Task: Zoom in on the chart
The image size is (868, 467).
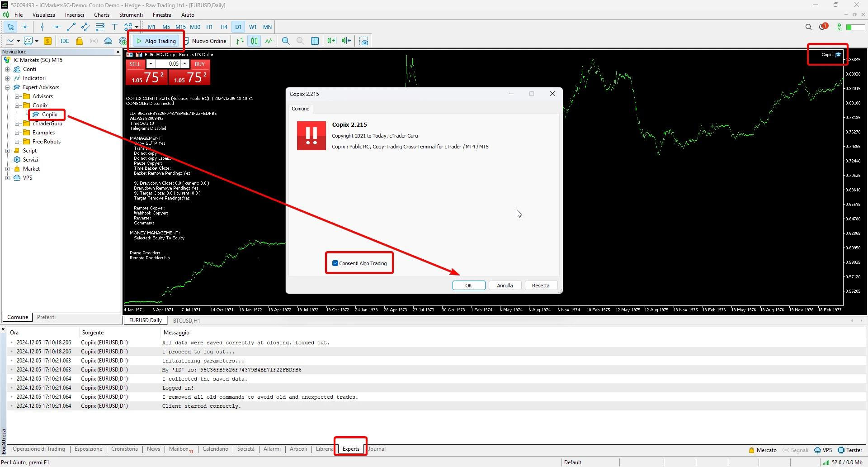Action: click(x=286, y=41)
